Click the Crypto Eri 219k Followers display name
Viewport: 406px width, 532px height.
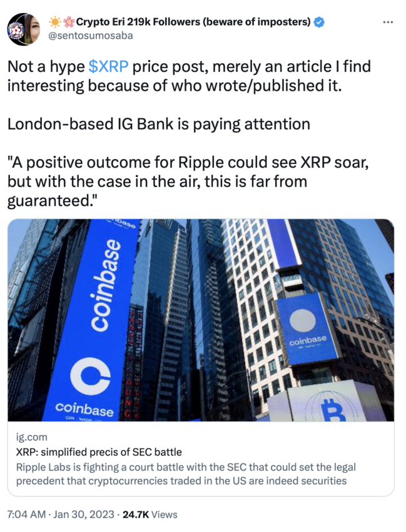tap(193, 22)
